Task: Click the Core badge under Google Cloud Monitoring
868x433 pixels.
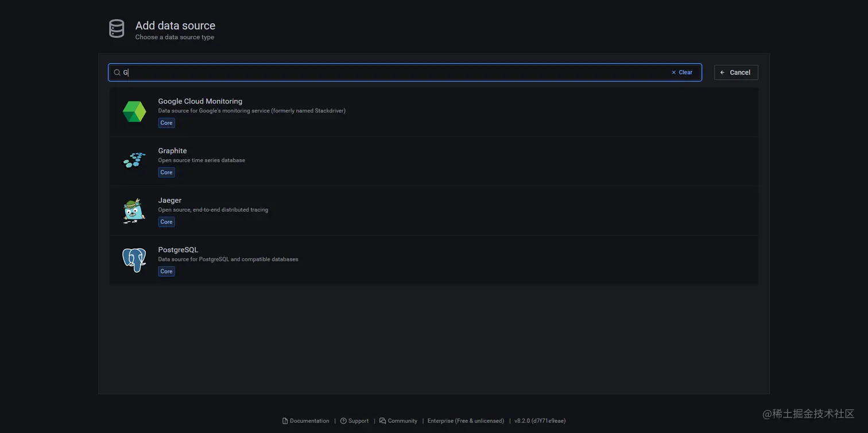Action: point(166,123)
